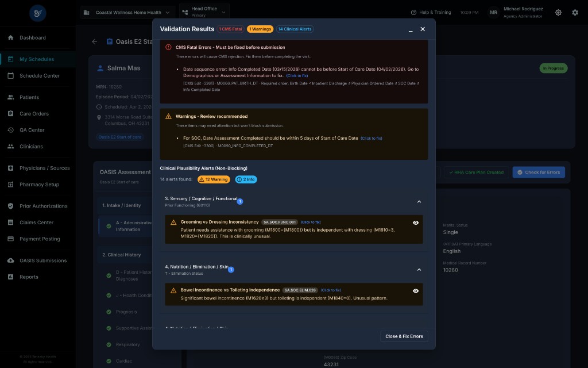The image size is (588, 368).
Task: Click the Clinicians people icon
Action: 10,147
